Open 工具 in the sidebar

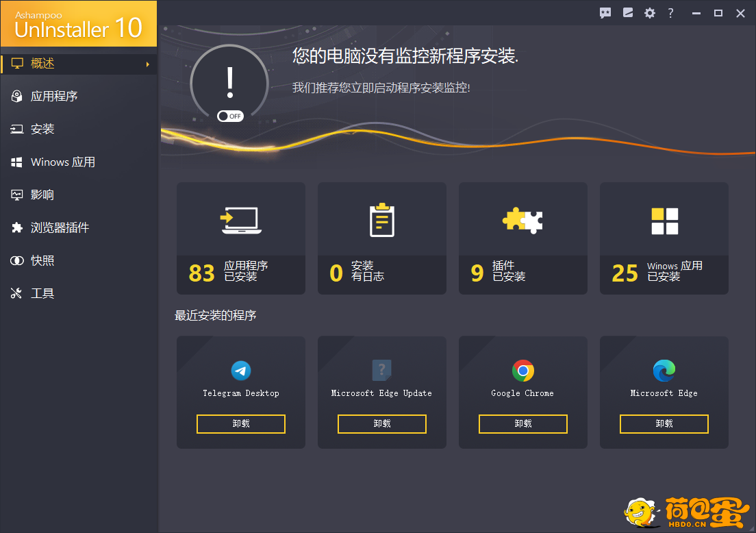point(79,293)
